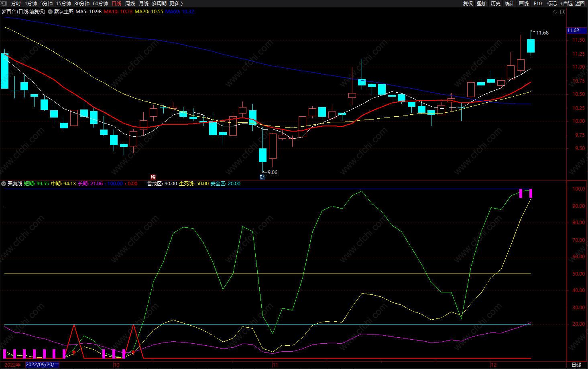The image size is (588, 369).
Task: Click the 2022年 year label
Action: click(13, 365)
